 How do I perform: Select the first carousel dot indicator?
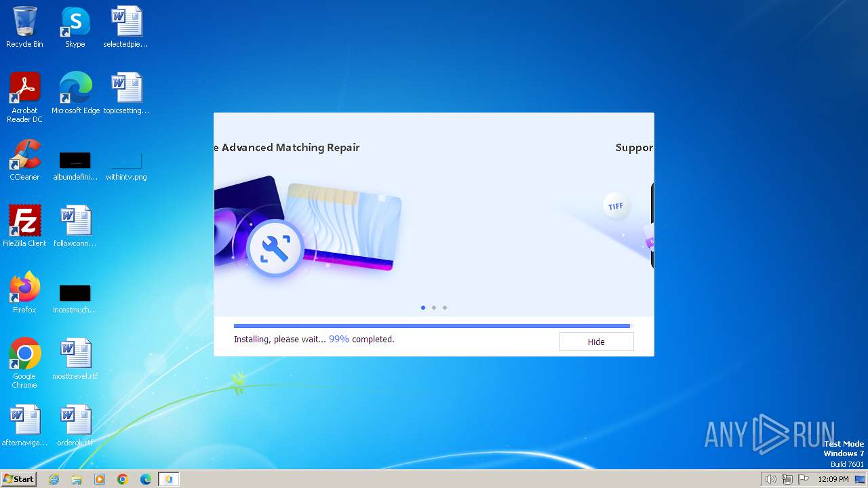tap(423, 308)
